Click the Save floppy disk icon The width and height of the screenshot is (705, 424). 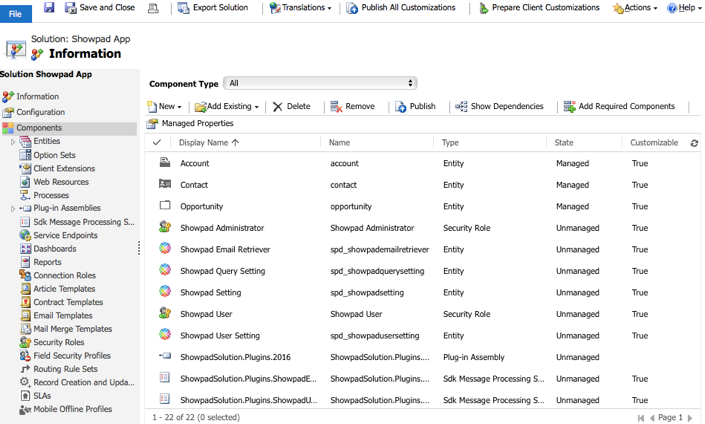(49, 7)
